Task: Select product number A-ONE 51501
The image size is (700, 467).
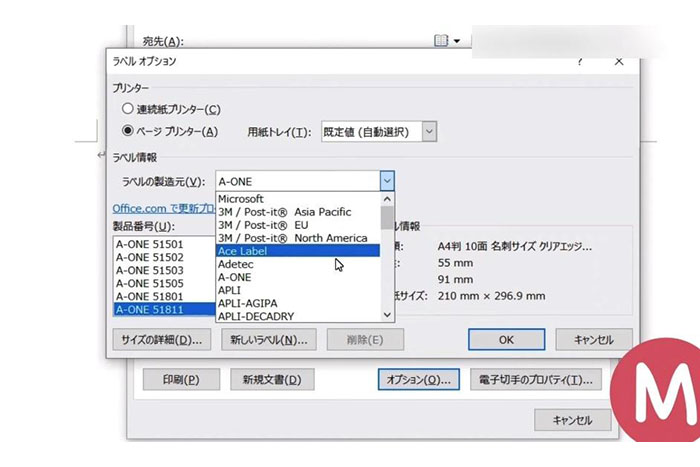Action: pos(164,244)
